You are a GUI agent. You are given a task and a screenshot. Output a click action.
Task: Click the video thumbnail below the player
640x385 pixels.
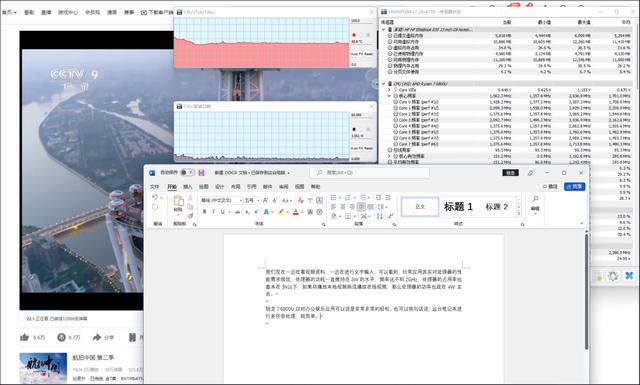point(43,368)
